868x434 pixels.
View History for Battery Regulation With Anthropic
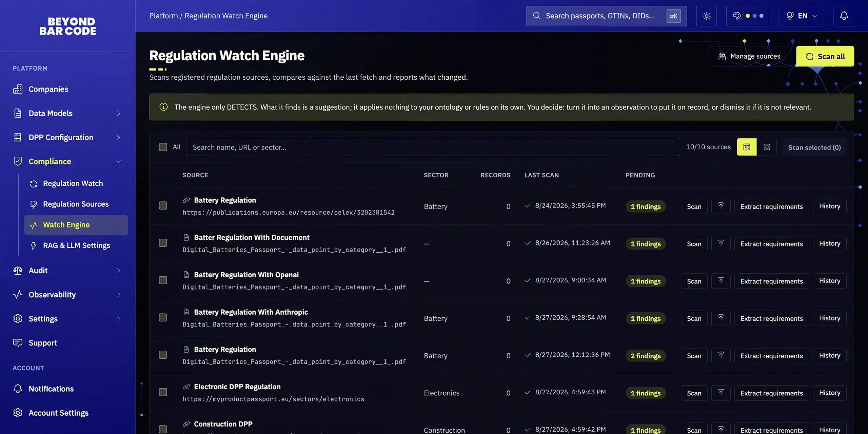click(x=830, y=318)
